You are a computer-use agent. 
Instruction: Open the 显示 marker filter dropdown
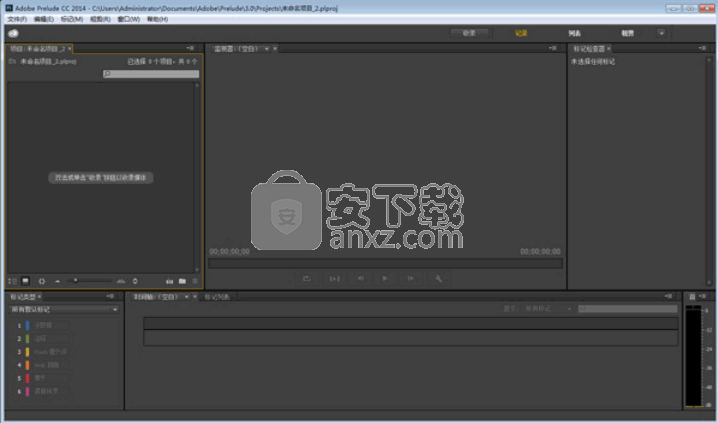click(x=548, y=309)
